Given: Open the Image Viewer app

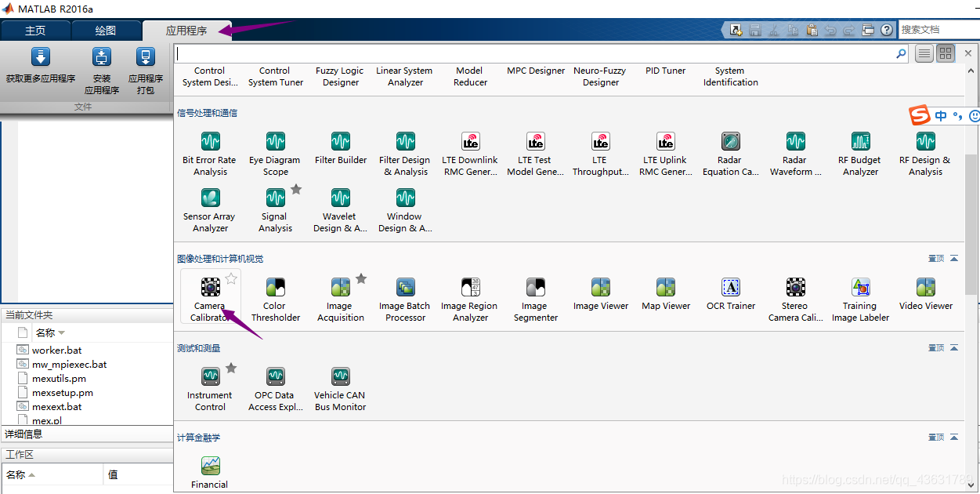Looking at the screenshot, I should click(601, 292).
